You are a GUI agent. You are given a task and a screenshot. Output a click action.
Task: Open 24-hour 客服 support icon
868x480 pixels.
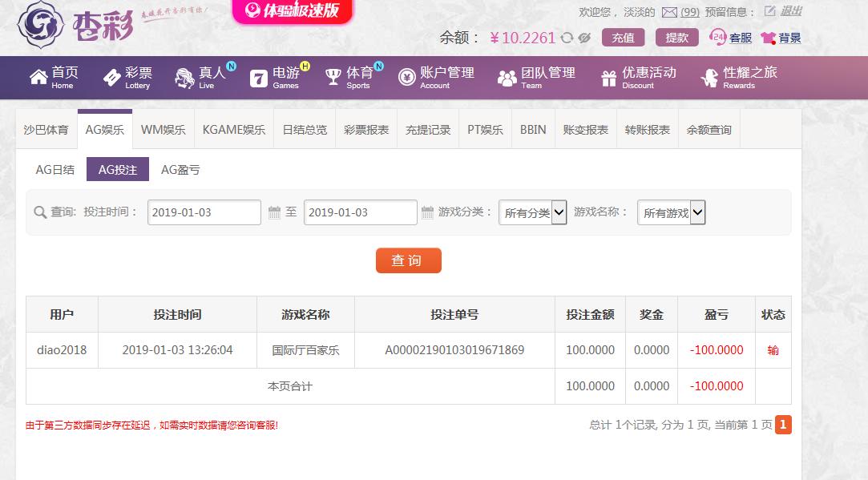pyautogui.click(x=717, y=37)
